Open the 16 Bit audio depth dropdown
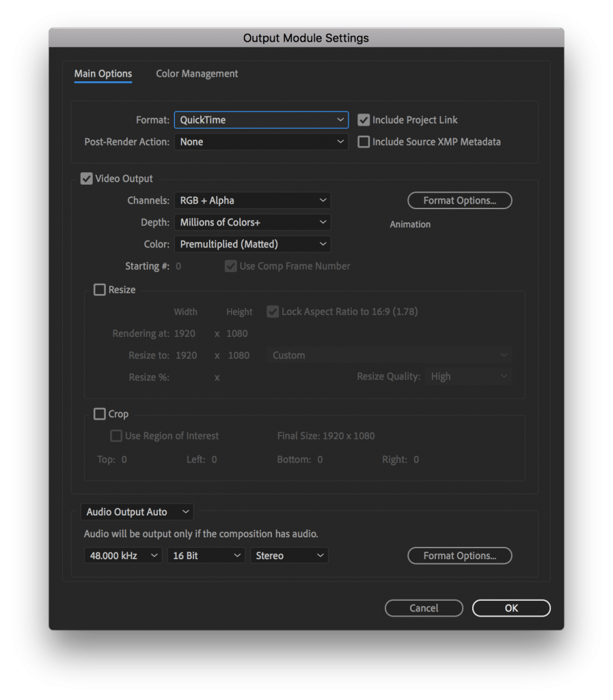This screenshot has width=613, height=700. pyautogui.click(x=206, y=555)
